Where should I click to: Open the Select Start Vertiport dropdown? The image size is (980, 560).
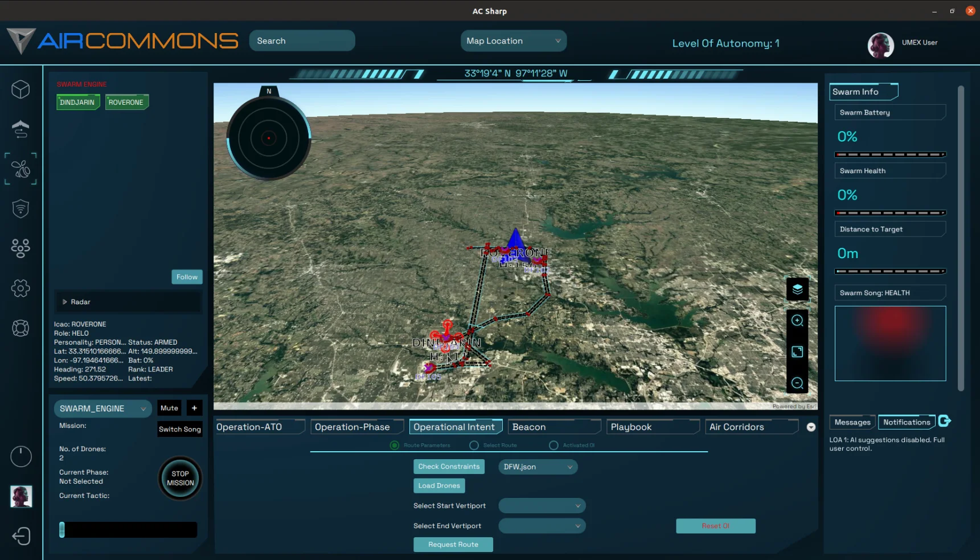pos(542,506)
